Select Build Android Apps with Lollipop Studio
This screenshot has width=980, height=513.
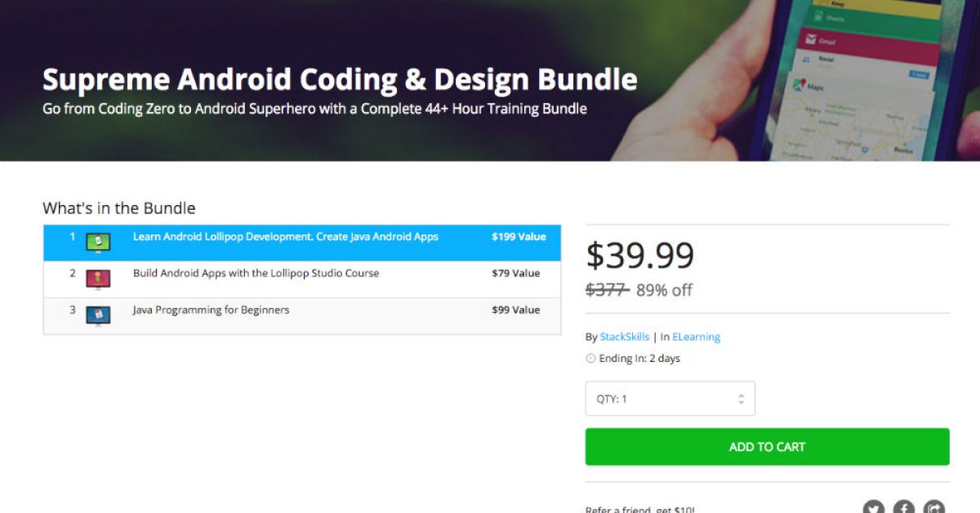tap(256, 273)
